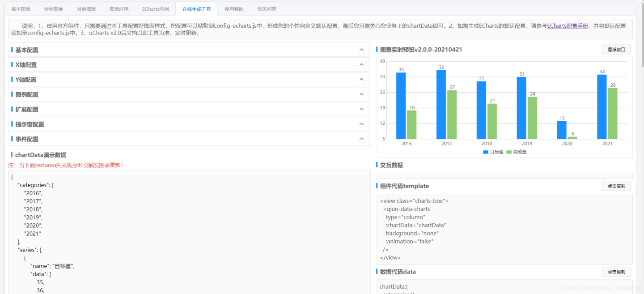Switch to the 基本图表 tab
644x294 pixels.
[x=21, y=9]
